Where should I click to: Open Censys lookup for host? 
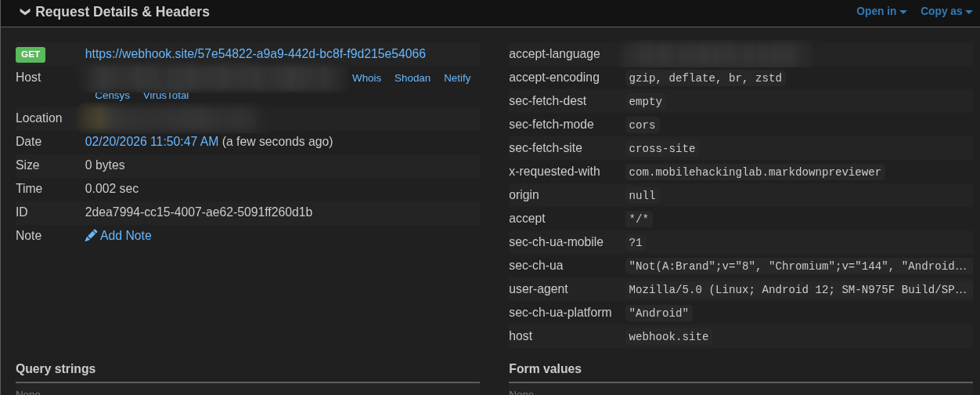112,96
